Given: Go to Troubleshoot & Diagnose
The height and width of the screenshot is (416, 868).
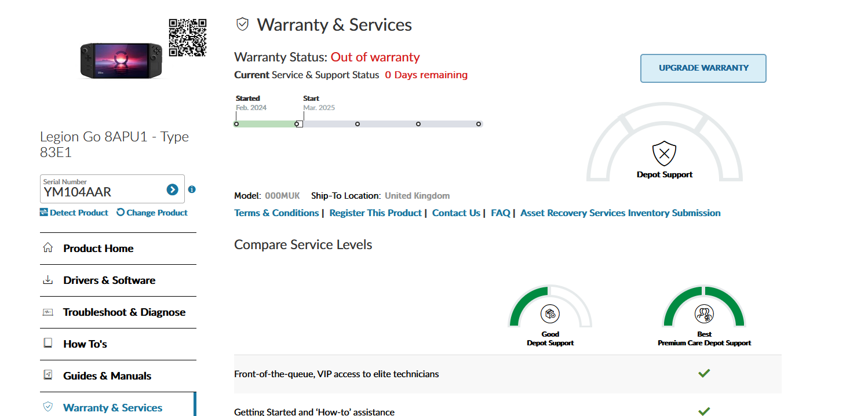Looking at the screenshot, I should pyautogui.click(x=124, y=312).
